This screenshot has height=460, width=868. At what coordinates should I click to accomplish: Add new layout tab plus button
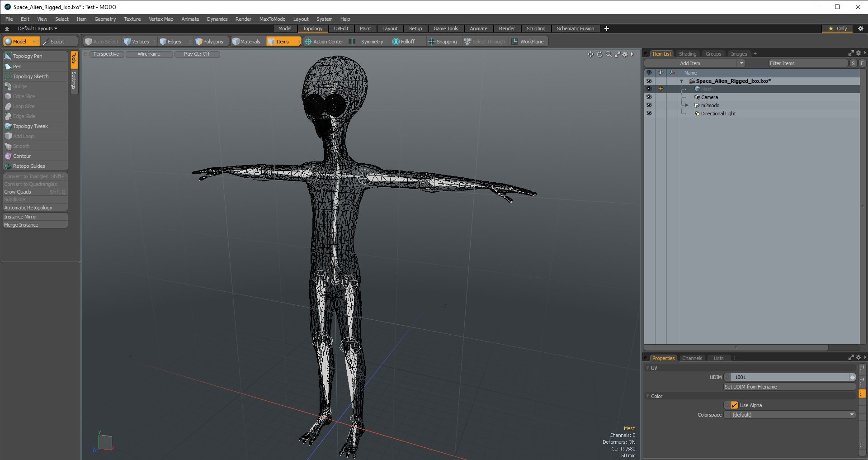(x=607, y=28)
